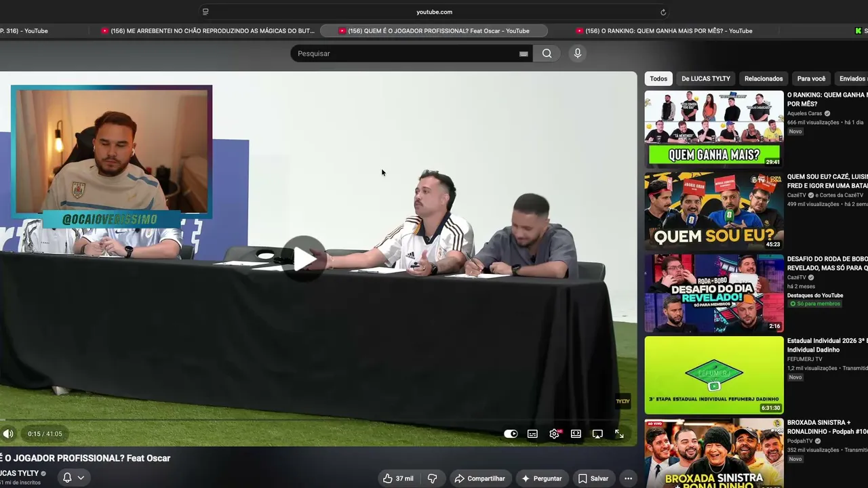Click the Só para membros badge
The height and width of the screenshot is (488, 868).
(x=815, y=304)
